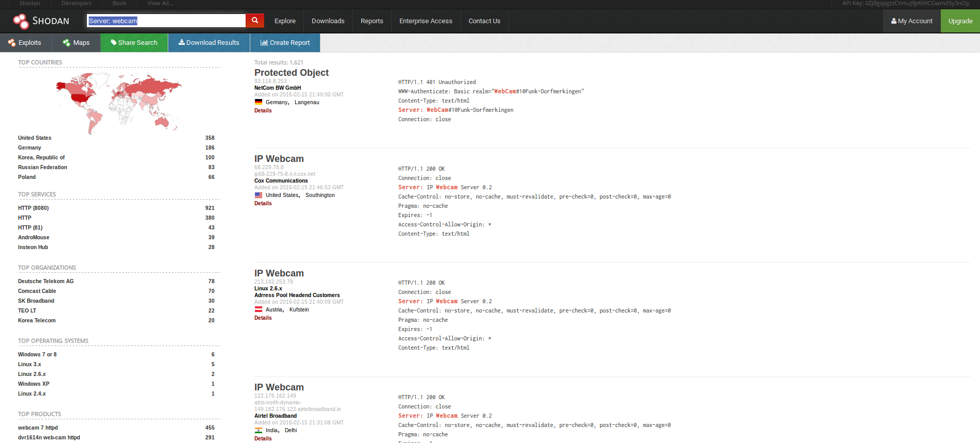Screen dimensions: 980x443
Task: Open the Enterprise Access page
Action: pos(426,21)
